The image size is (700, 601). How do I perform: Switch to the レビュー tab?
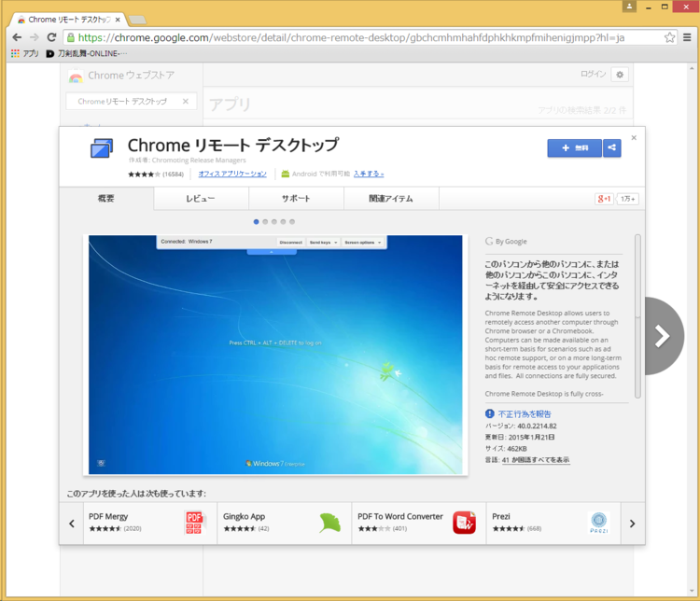[x=201, y=198]
